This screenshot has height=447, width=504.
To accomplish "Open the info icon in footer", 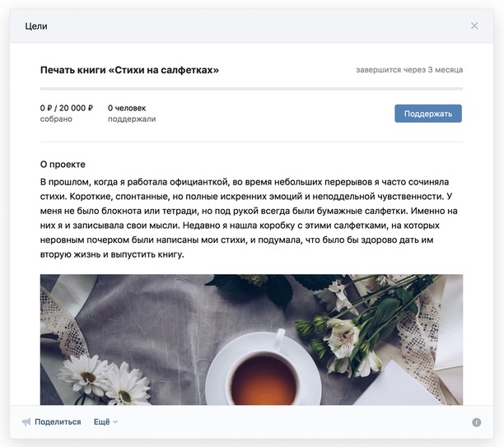I will click(477, 422).
